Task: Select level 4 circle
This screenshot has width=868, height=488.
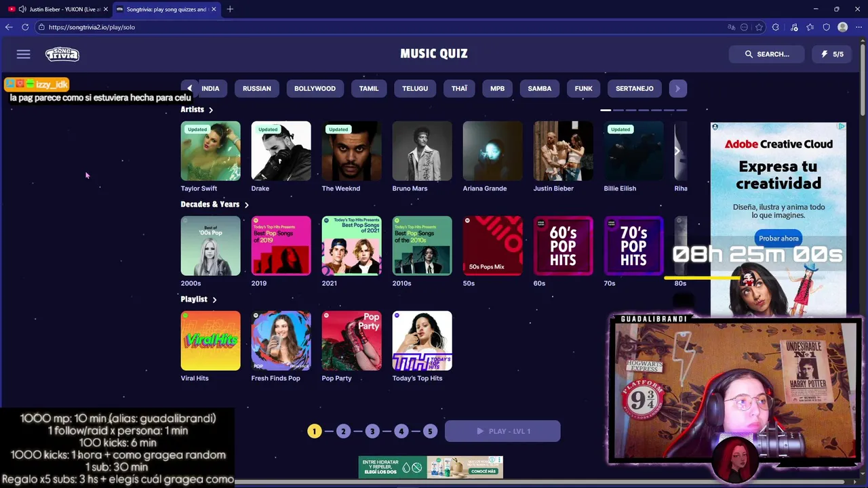Action: (401, 431)
